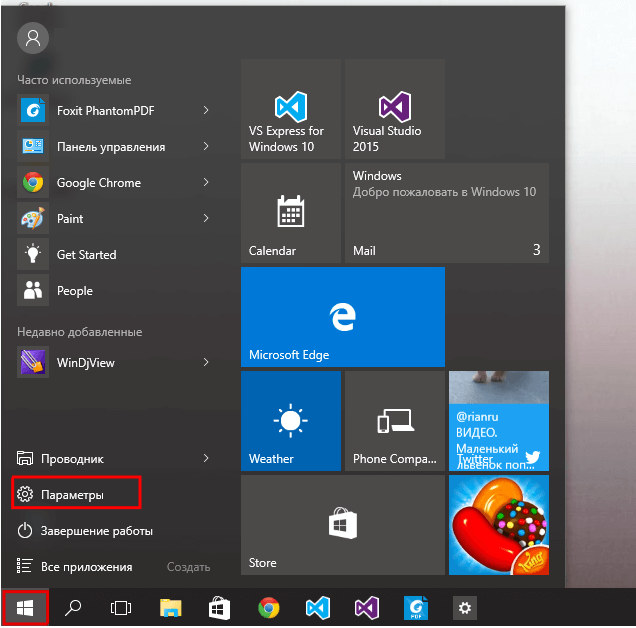Viewport: 636px width, 628px height.
Task: Open the Weather tile
Action: point(291,421)
